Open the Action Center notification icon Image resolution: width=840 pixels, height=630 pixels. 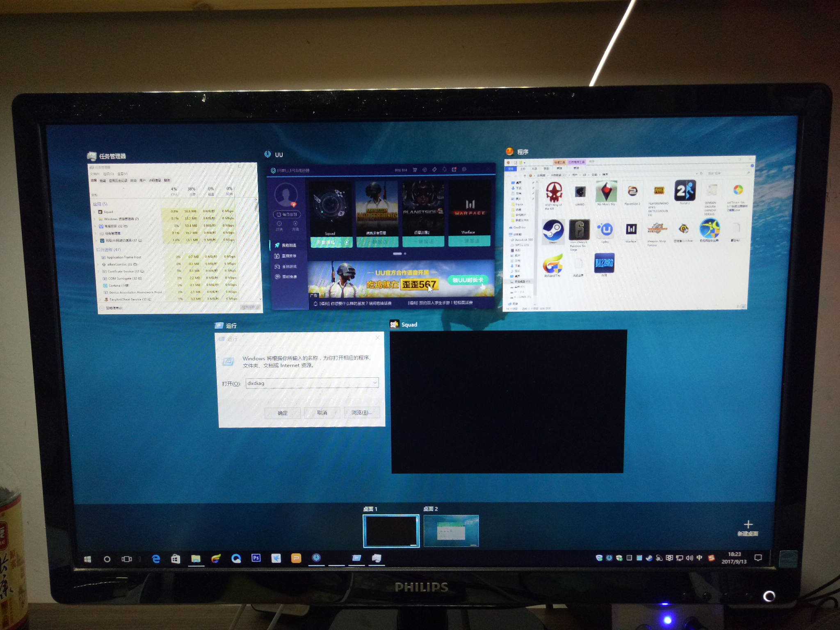tap(758, 558)
